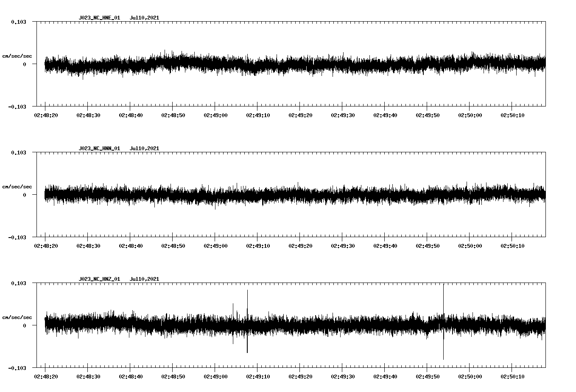Screen dimensions: 576x392
Task: Click the 02:48:20 time label under top plot
Action: pyautogui.click(x=46, y=114)
